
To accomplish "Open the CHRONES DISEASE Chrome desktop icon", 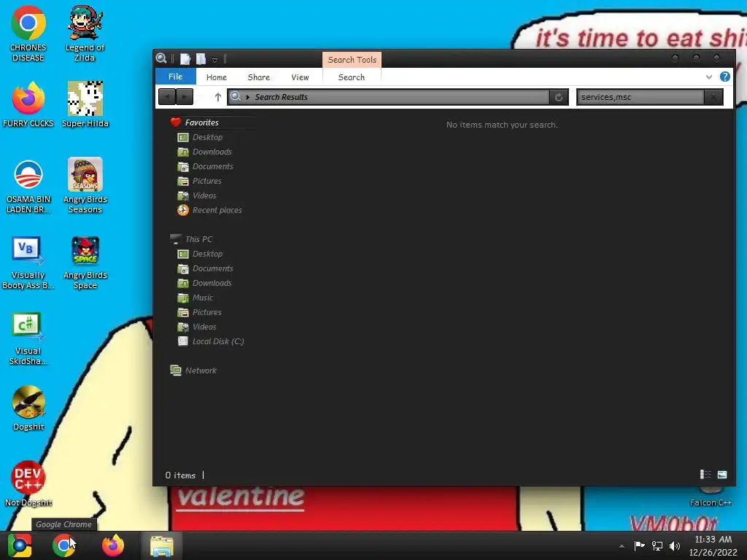I will (28, 34).
